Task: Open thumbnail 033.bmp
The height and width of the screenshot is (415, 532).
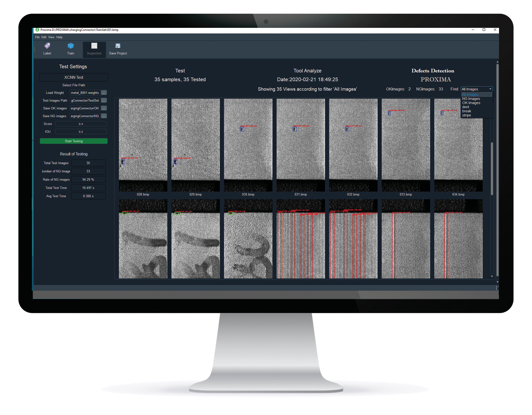Action: [406, 145]
